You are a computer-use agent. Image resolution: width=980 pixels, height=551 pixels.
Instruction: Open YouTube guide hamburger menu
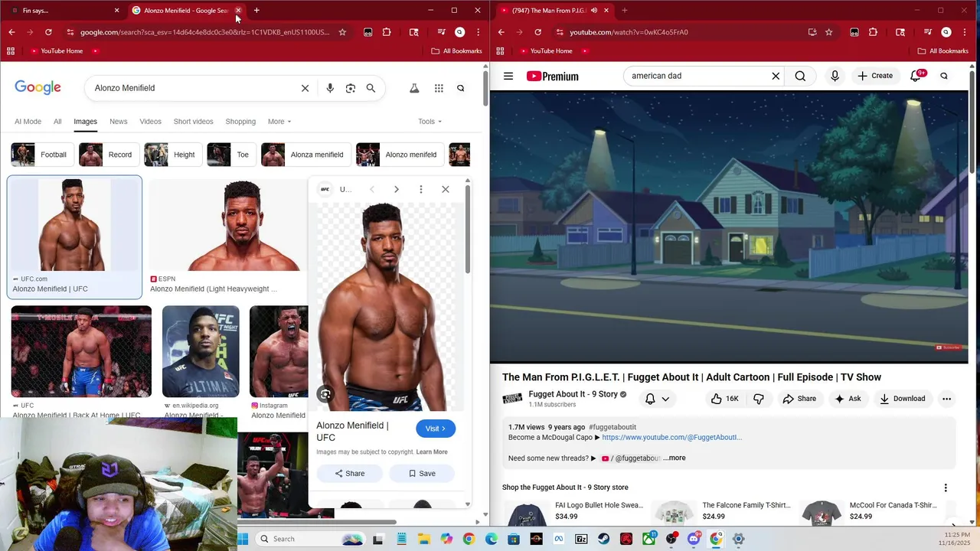click(x=508, y=76)
